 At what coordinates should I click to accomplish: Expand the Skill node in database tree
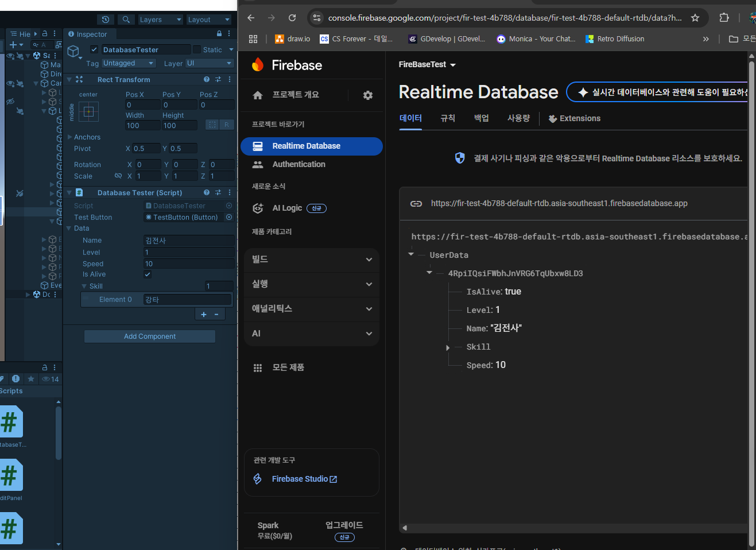(448, 347)
